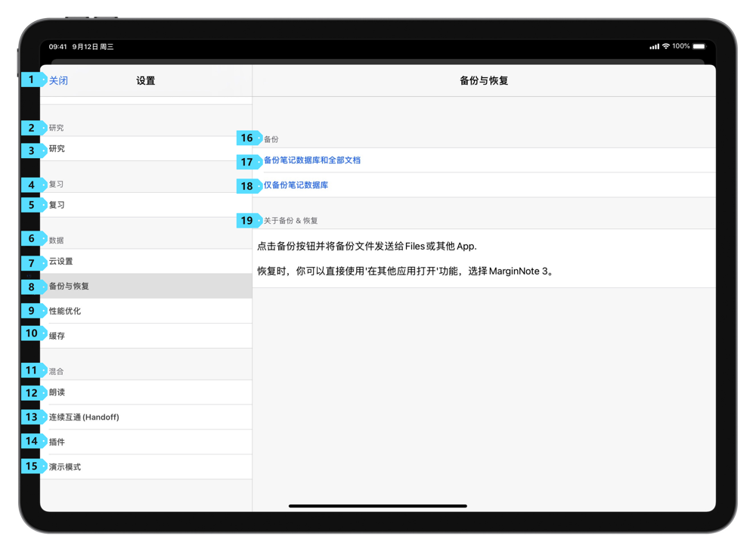Click the blue badge numbered 16
Screen dimensions: 756x552
pyautogui.click(x=247, y=138)
